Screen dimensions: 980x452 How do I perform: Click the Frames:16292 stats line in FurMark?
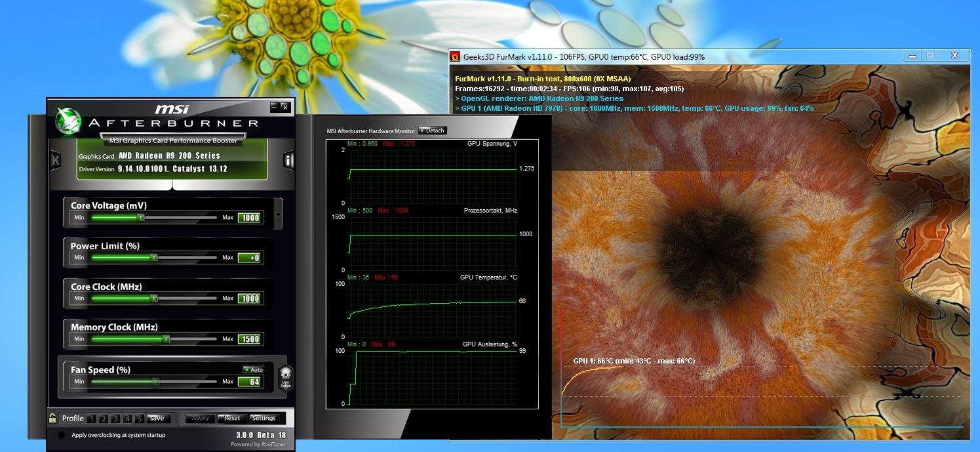click(x=569, y=89)
